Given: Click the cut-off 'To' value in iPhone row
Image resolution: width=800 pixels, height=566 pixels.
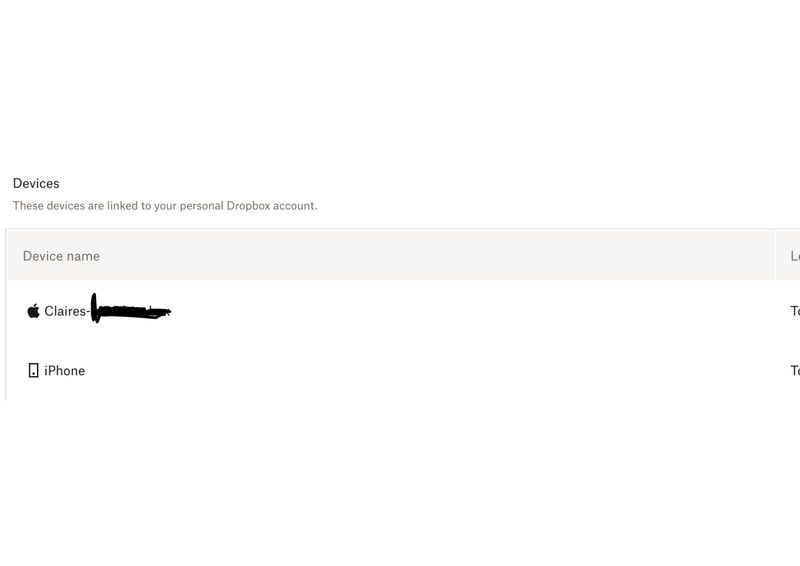Looking at the screenshot, I should click(795, 371).
